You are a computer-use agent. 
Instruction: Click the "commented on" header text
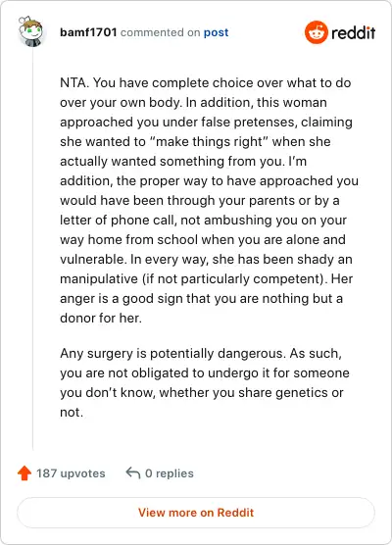click(160, 32)
